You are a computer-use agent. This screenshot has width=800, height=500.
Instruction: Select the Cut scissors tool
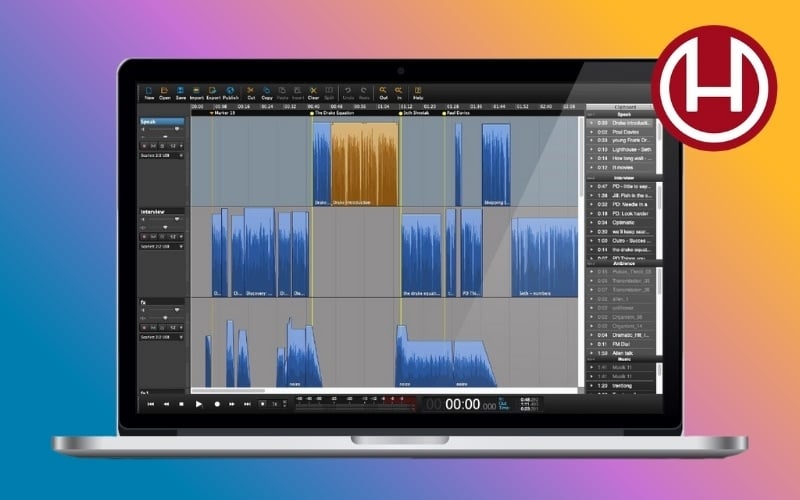pos(251,91)
